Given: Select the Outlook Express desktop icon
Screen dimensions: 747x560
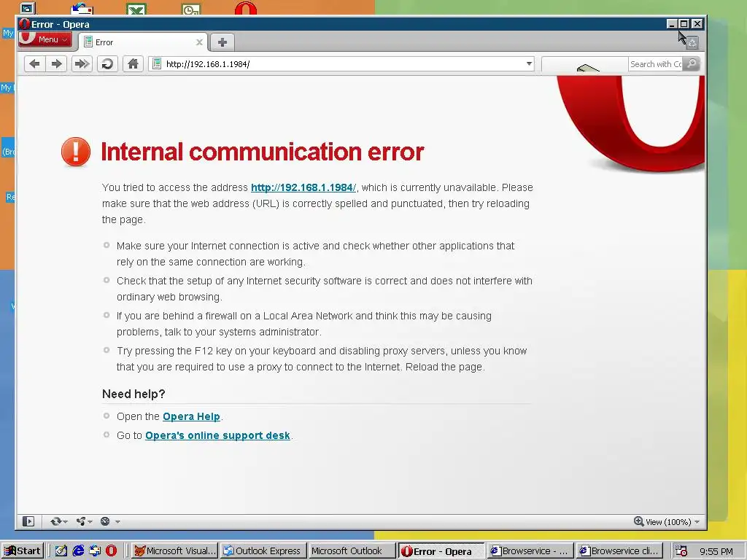Looking at the screenshot, I should (82, 9).
